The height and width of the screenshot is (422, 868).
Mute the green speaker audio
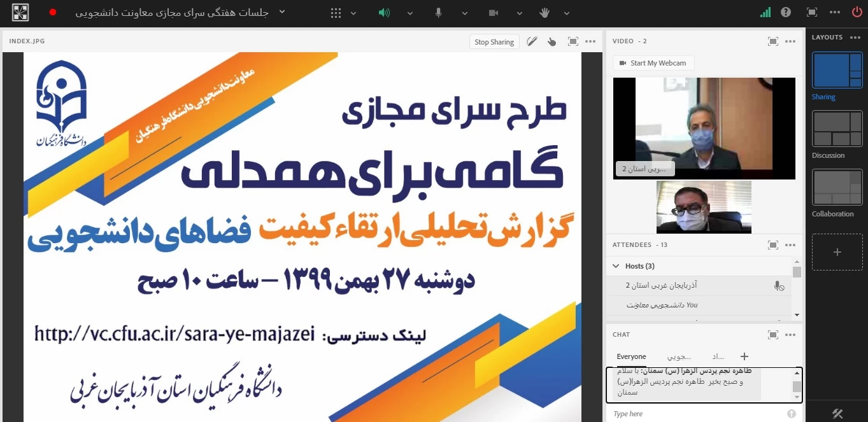(384, 13)
